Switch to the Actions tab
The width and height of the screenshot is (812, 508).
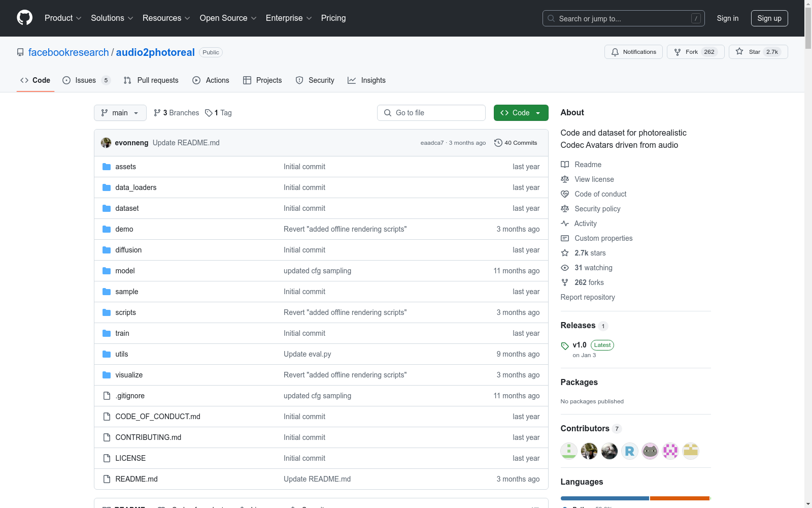coord(211,80)
